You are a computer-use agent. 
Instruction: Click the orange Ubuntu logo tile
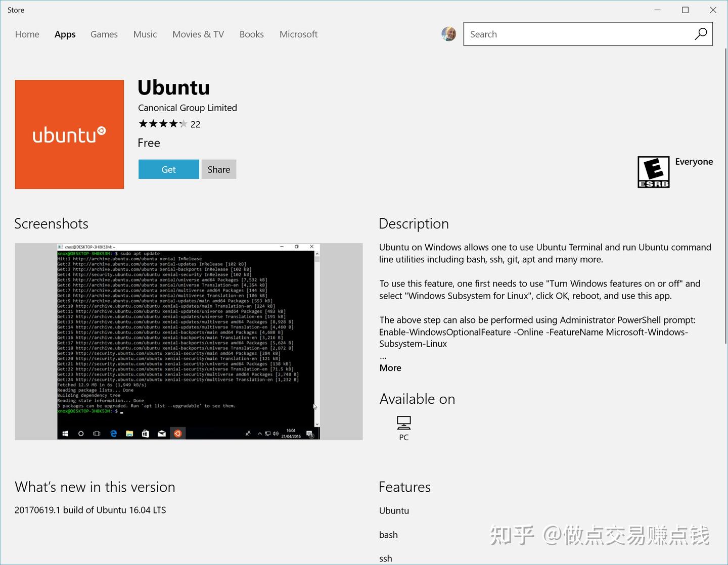(x=69, y=134)
